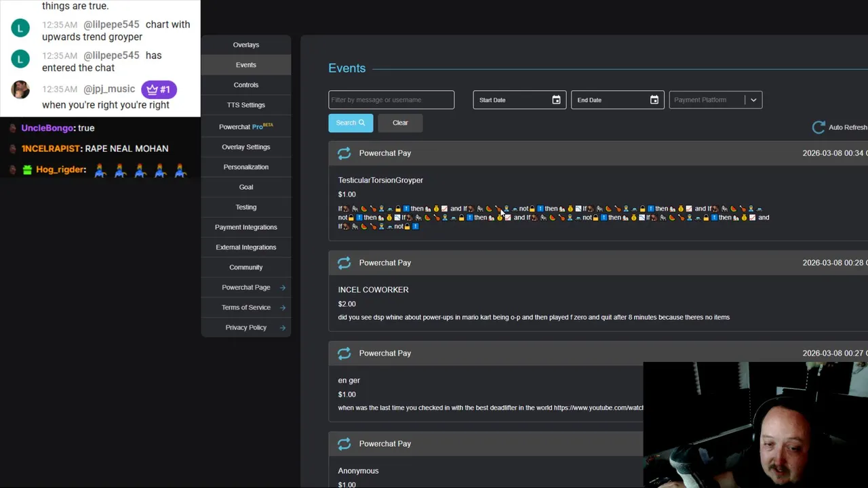This screenshot has height=488, width=868.
Task: Click the jpj_music profile avatar
Action: (x=20, y=89)
